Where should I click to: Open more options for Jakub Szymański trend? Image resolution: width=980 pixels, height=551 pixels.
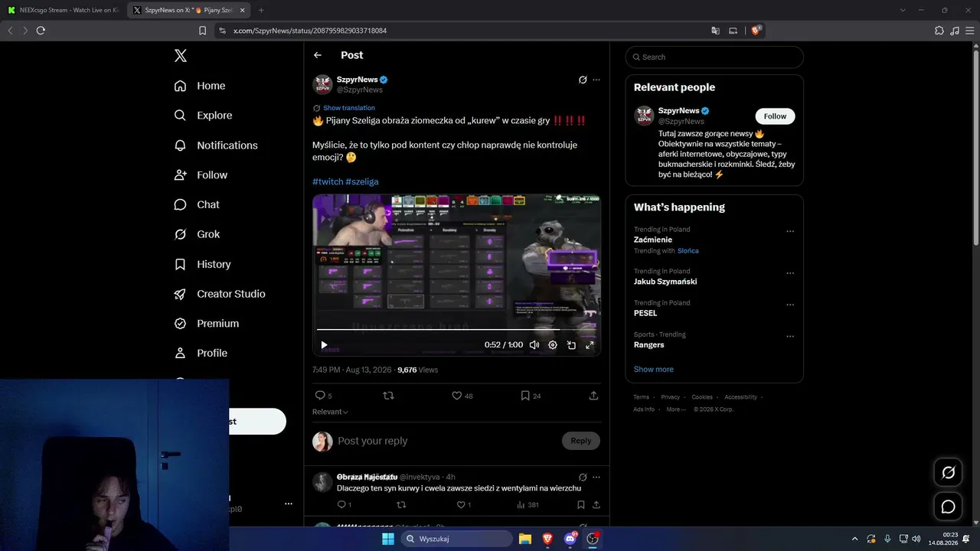click(790, 273)
